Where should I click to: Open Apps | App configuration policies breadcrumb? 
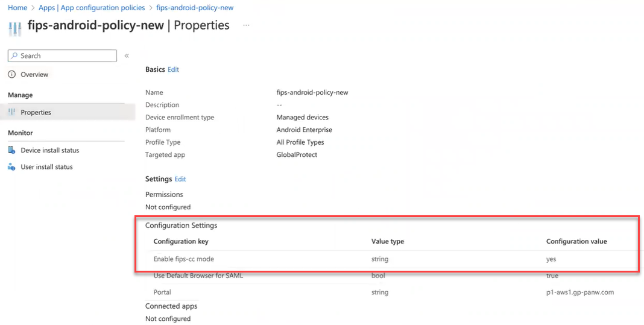[92, 8]
